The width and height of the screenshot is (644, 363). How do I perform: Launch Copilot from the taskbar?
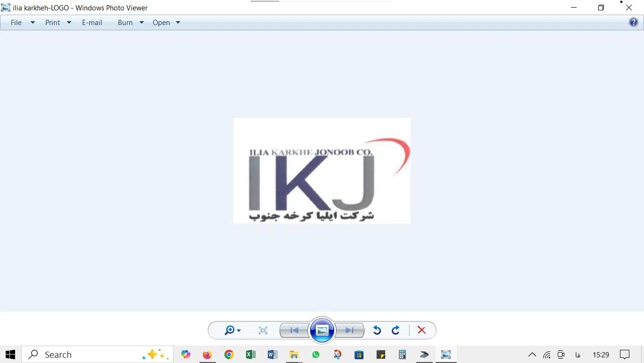tap(186, 355)
